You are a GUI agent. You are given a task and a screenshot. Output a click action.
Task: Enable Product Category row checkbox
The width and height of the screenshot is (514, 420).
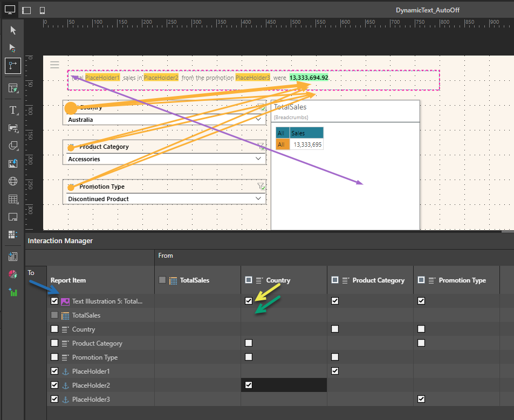[x=54, y=343]
